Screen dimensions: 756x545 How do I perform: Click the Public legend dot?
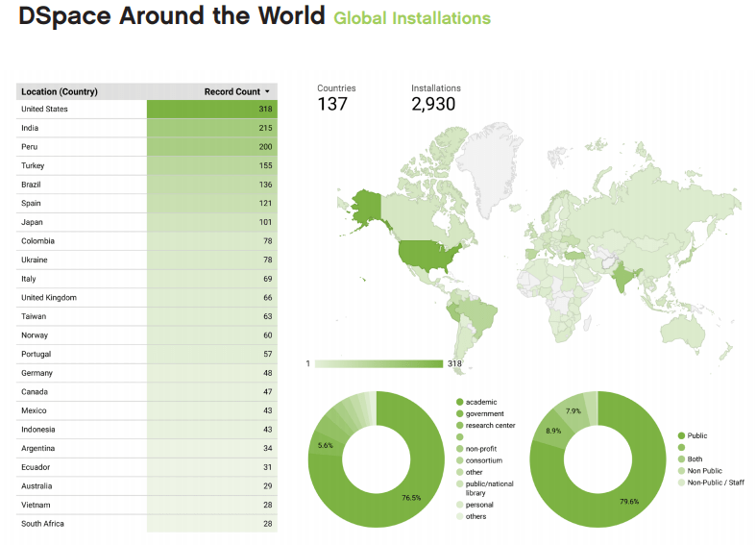click(x=682, y=436)
